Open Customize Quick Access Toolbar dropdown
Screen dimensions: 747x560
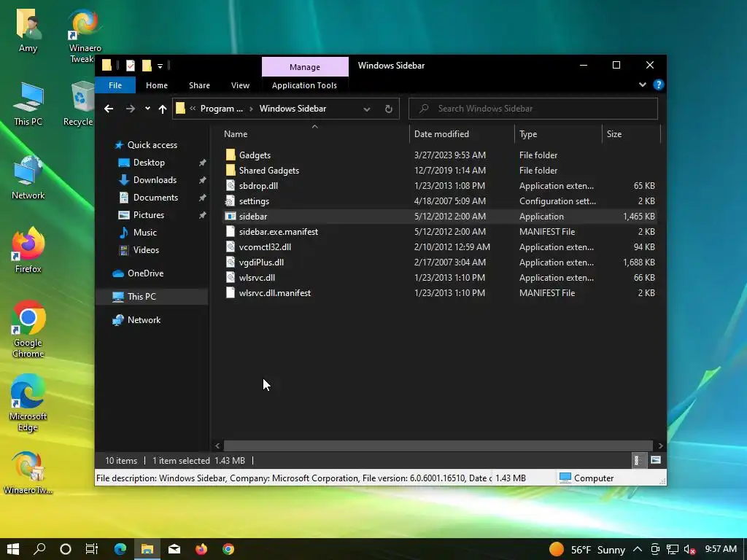[x=160, y=66]
